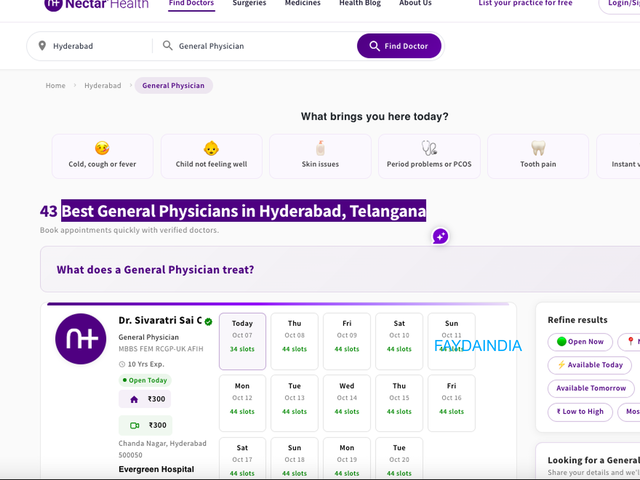Click List your practice for free link
The width and height of the screenshot is (640, 480).
(525, 3)
